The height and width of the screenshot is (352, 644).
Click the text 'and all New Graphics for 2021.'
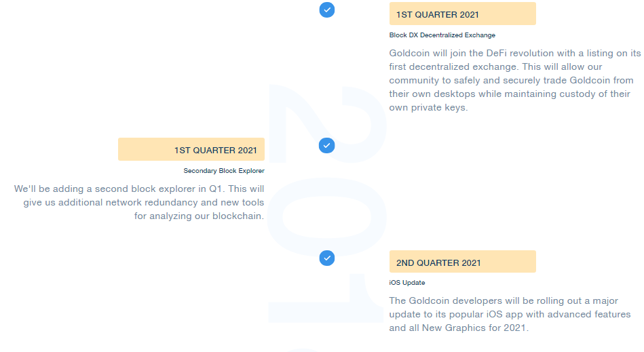coord(459,328)
